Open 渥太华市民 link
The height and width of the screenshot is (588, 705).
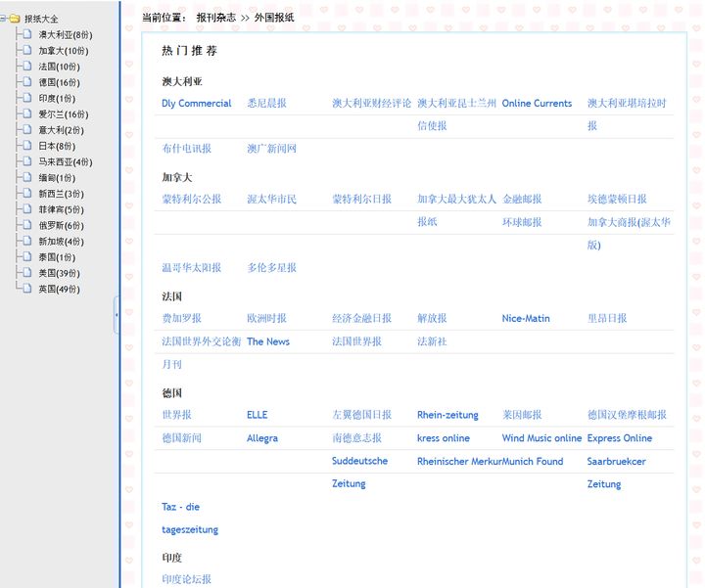tap(271, 199)
